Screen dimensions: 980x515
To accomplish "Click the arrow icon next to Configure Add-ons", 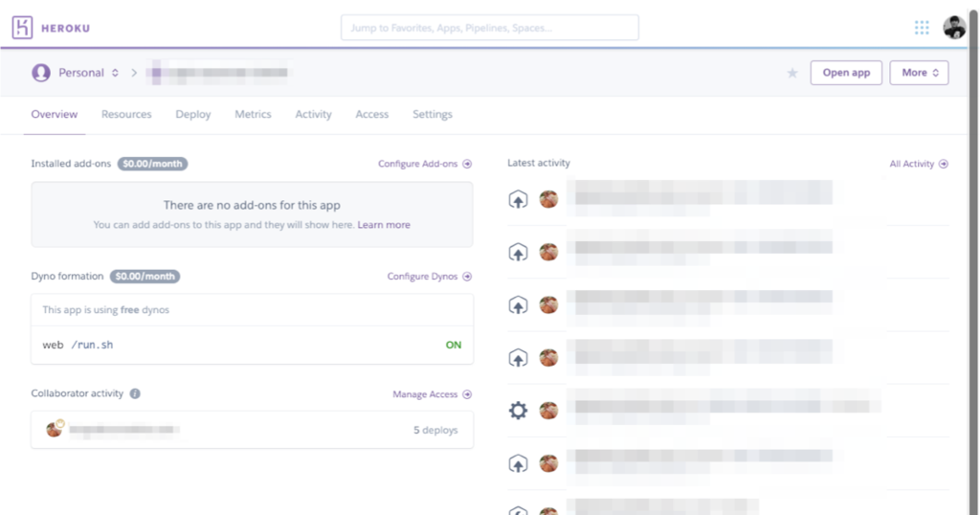I will pyautogui.click(x=467, y=164).
